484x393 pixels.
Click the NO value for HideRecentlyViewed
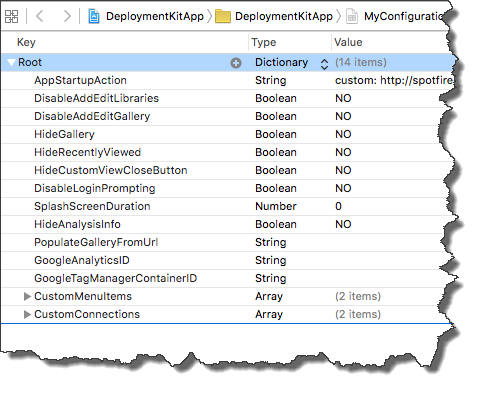point(343,152)
